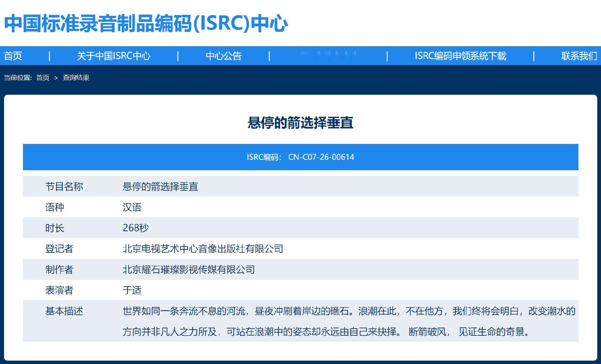Click the description line ending 见证生命的奇景
This screenshot has width=601, height=364.
click(x=326, y=332)
